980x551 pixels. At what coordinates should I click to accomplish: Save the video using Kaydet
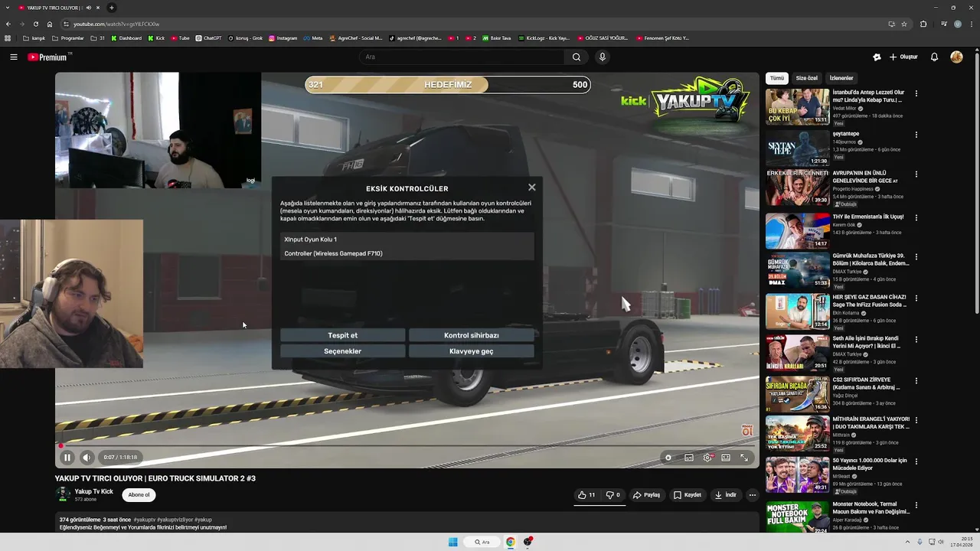pos(688,495)
